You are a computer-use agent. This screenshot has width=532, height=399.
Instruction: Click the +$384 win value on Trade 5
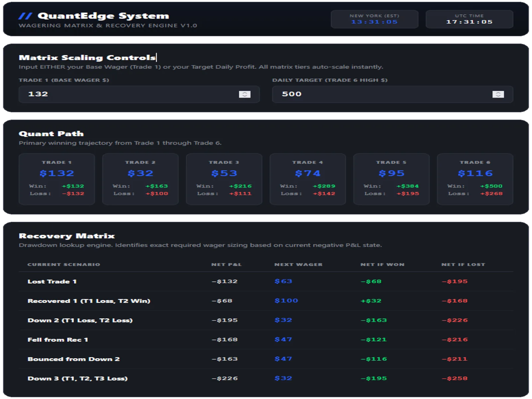[x=408, y=186]
